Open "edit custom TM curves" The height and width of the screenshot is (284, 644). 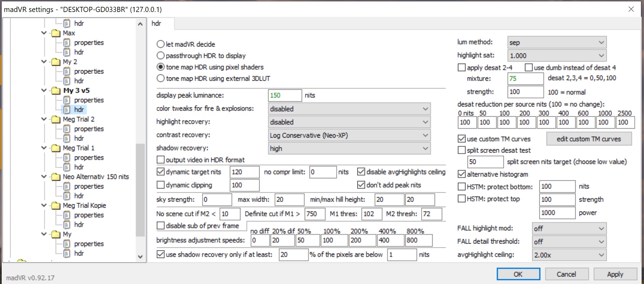coord(589,139)
